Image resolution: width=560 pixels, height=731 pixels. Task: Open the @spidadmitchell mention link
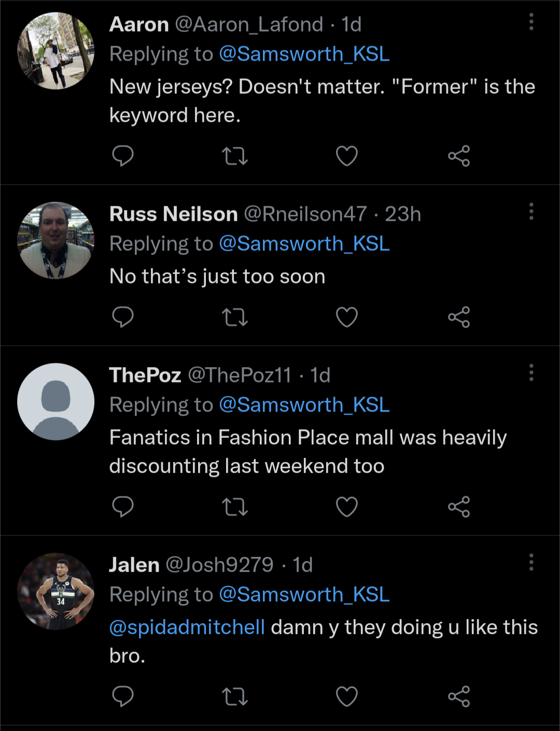187,627
